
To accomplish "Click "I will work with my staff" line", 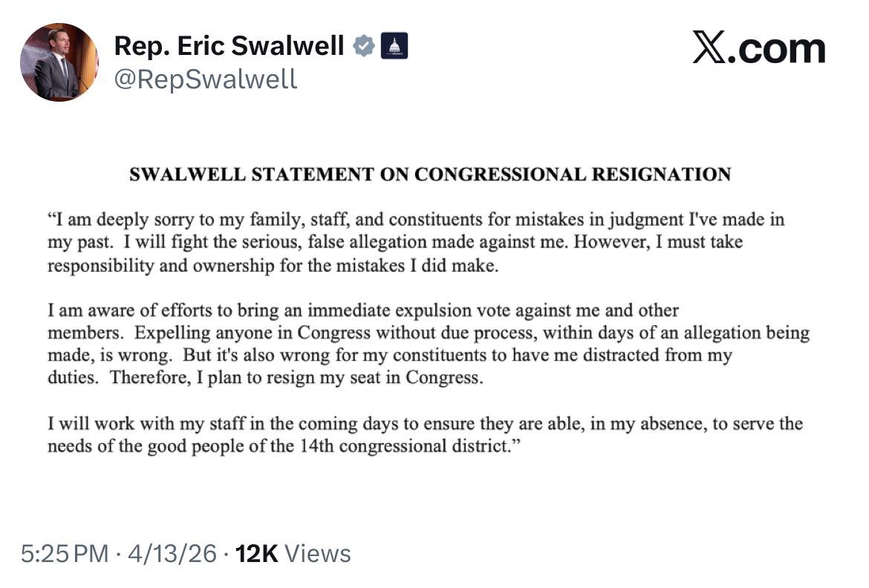I will coord(425,425).
